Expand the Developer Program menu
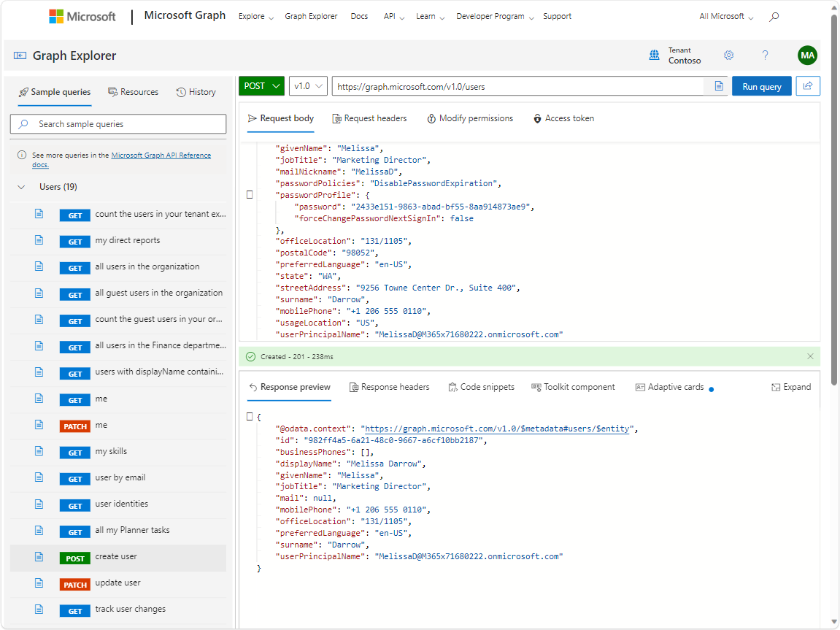 coord(495,17)
